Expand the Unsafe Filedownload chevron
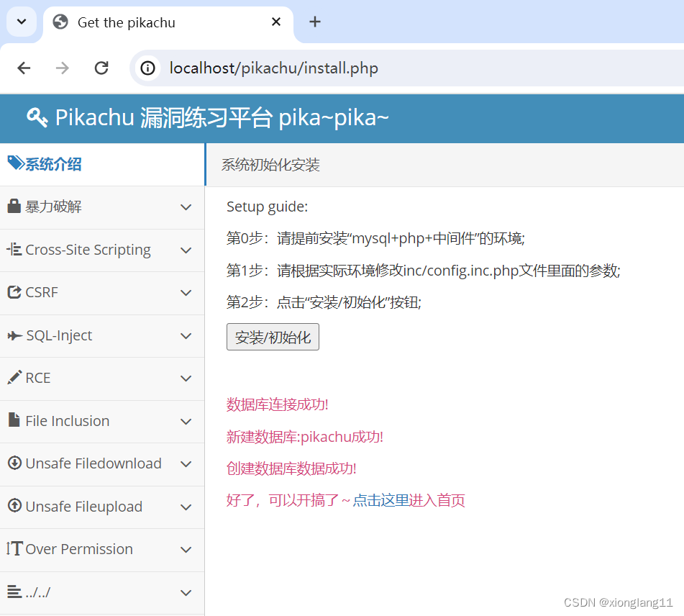 (x=186, y=464)
